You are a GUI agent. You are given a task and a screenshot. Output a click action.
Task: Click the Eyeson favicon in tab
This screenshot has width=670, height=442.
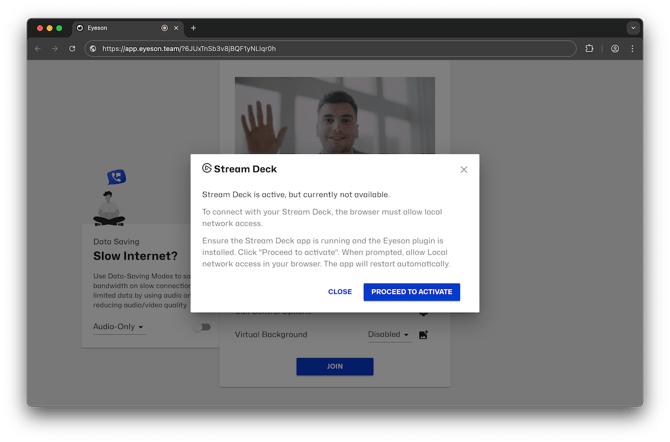[x=80, y=28]
